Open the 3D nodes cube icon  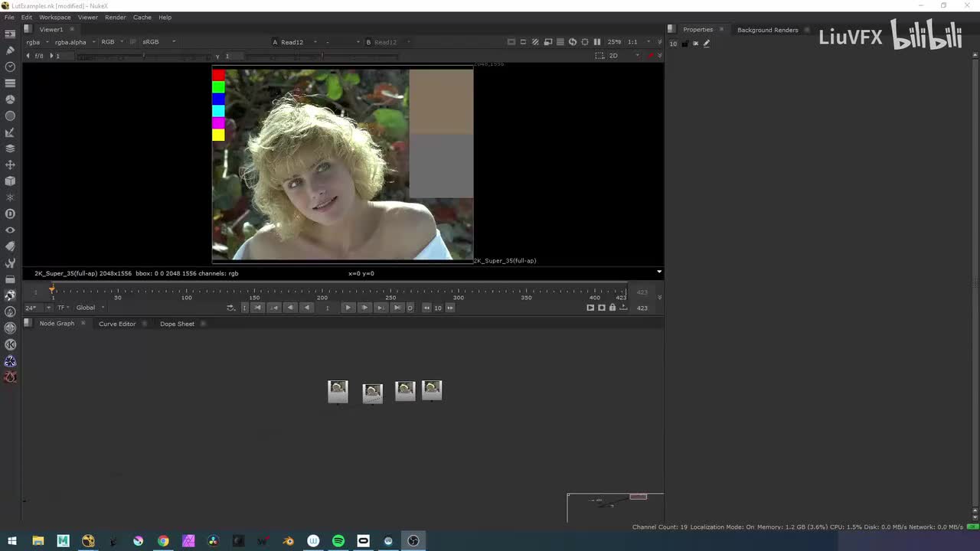10,181
